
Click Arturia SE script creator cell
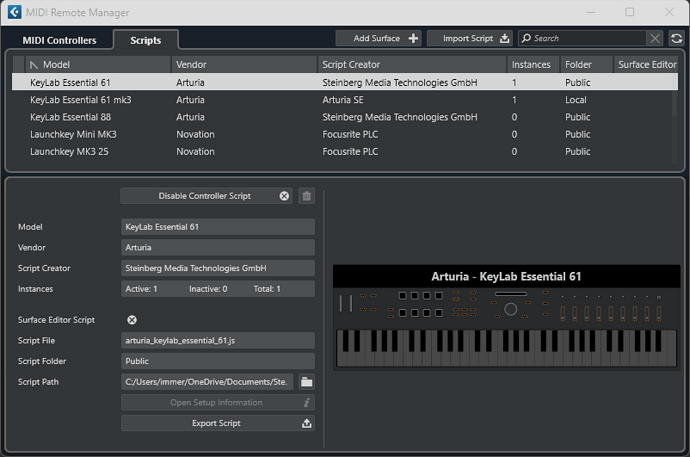pyautogui.click(x=343, y=100)
